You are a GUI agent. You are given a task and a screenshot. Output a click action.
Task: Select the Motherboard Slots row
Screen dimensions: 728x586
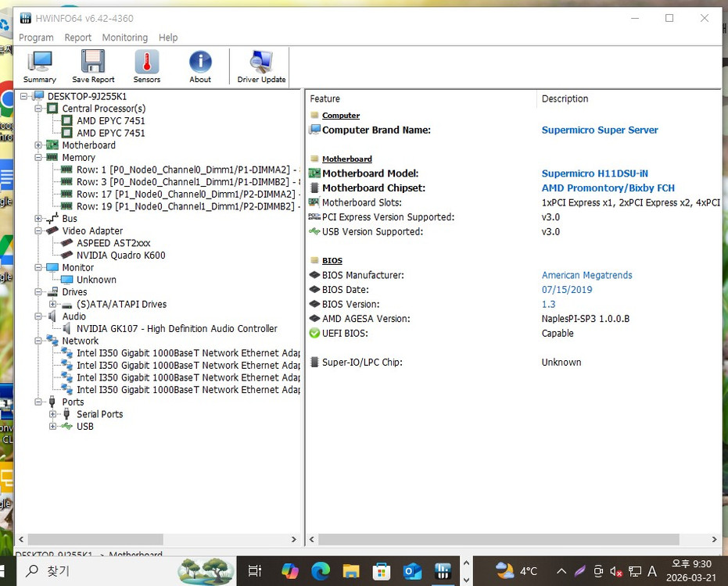pos(514,203)
